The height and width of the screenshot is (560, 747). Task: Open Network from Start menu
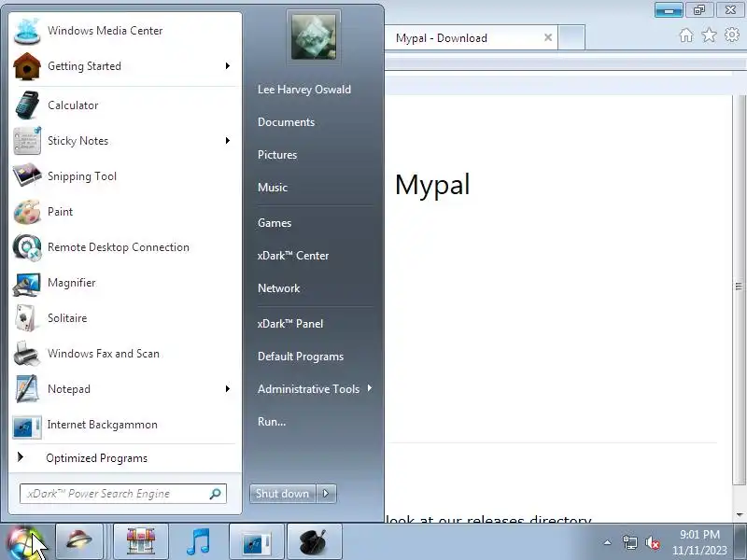(x=278, y=288)
